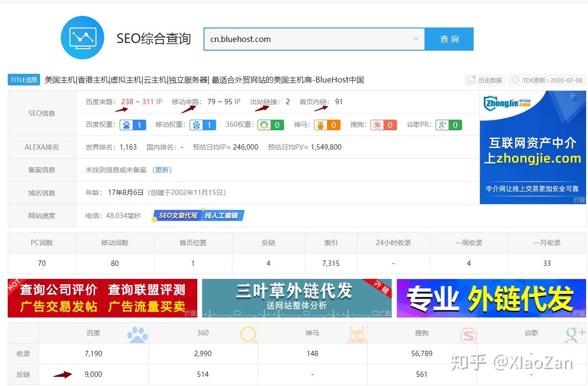Click 360 反链 value 514

tap(203, 374)
